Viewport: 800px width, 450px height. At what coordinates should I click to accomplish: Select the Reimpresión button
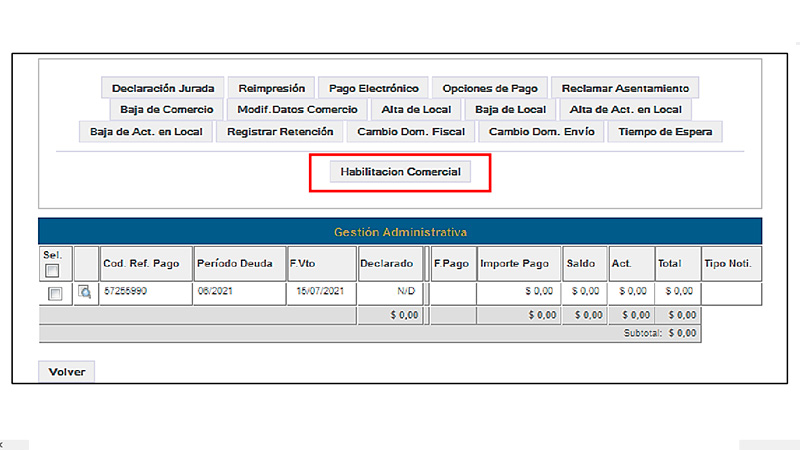click(x=271, y=88)
